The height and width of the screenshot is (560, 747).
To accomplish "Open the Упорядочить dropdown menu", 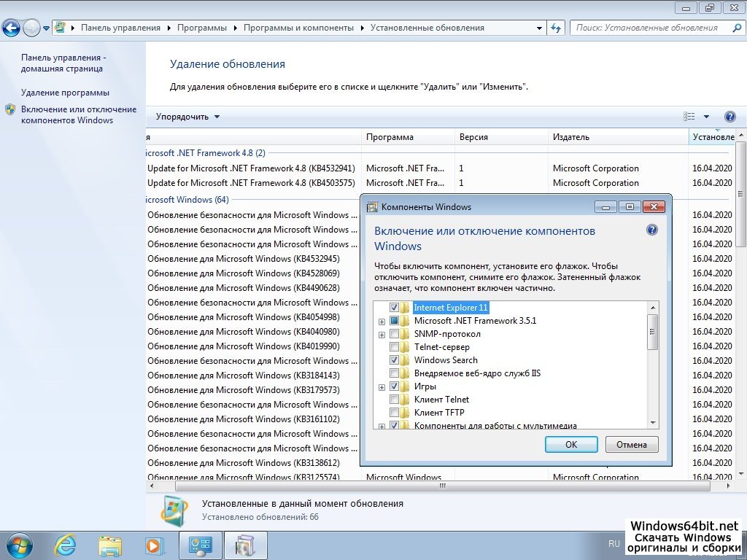I will [187, 117].
